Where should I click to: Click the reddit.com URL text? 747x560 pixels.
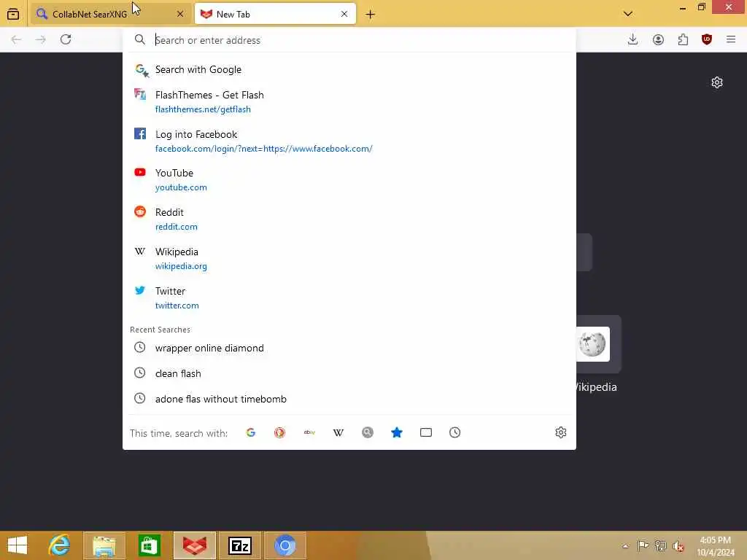[177, 227]
